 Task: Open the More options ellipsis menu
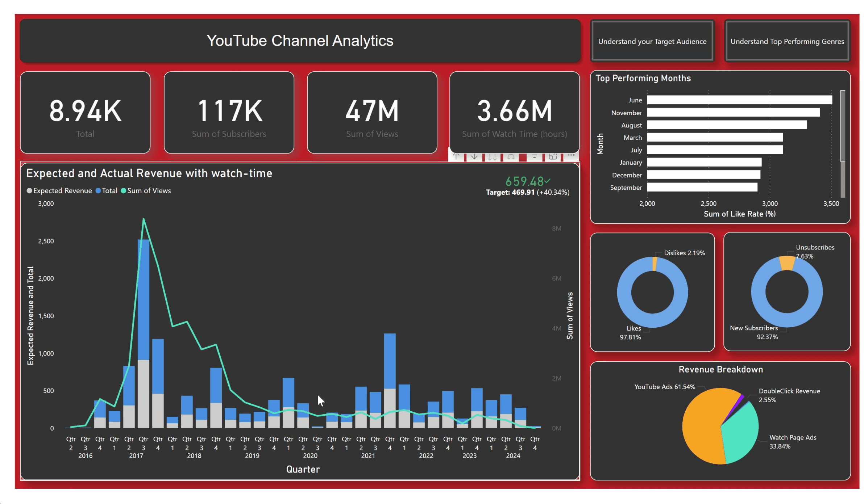[x=571, y=155]
